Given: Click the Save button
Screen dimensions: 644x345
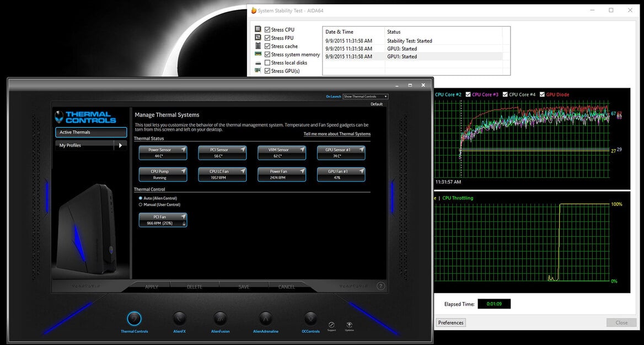Looking at the screenshot, I should coord(244,286).
